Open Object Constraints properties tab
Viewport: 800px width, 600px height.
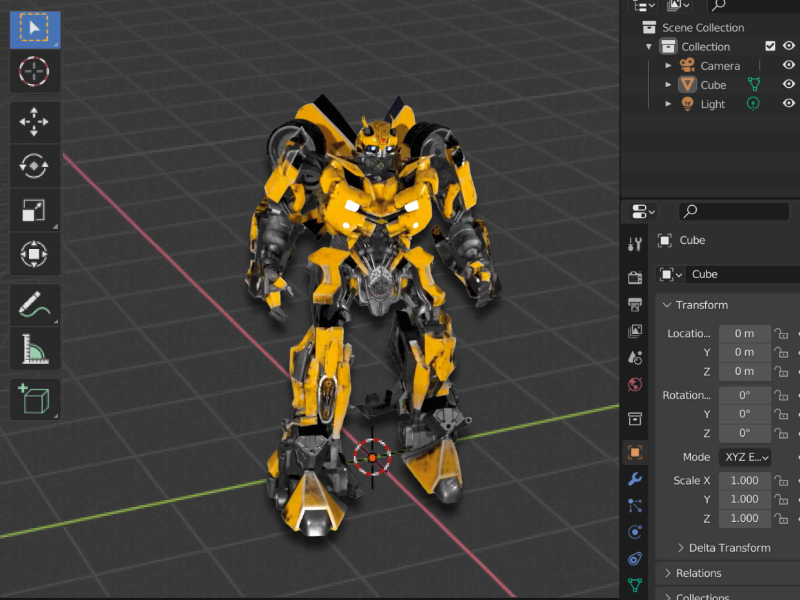pyautogui.click(x=635, y=559)
